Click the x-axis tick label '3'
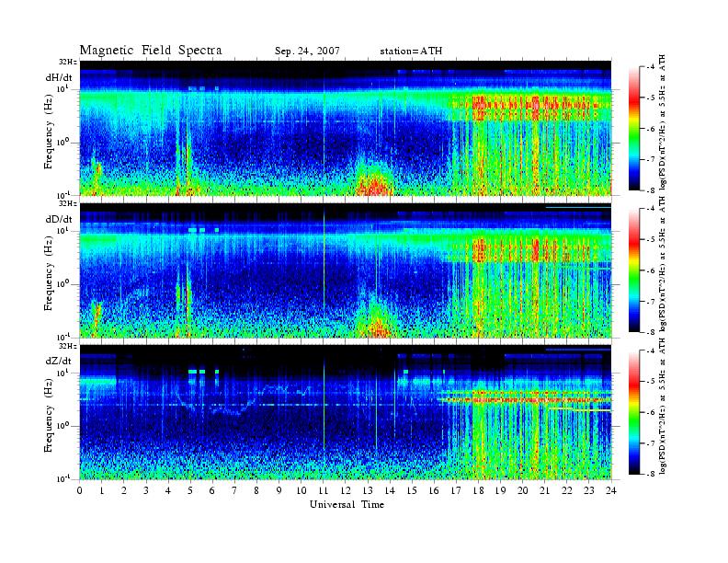 click(146, 490)
